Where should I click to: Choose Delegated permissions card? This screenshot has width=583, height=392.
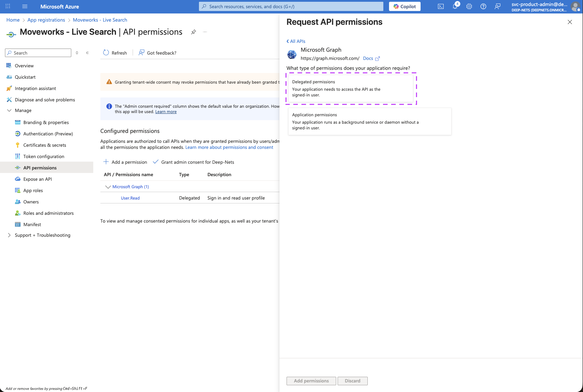351,89
